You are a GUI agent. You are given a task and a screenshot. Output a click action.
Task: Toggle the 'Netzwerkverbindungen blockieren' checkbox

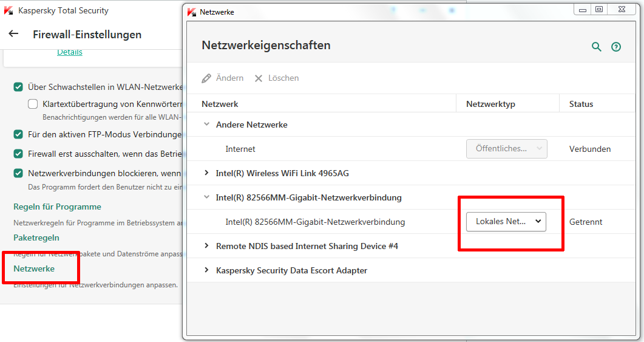pos(18,173)
